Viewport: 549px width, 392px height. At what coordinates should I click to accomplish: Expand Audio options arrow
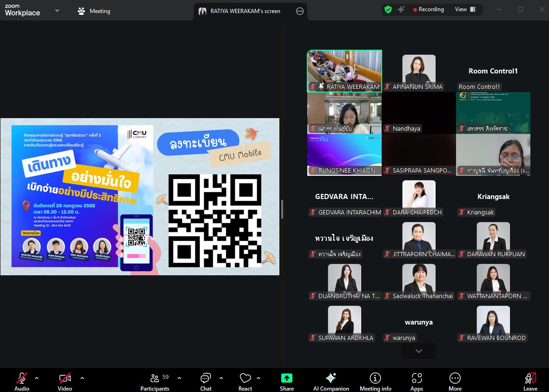point(37,378)
